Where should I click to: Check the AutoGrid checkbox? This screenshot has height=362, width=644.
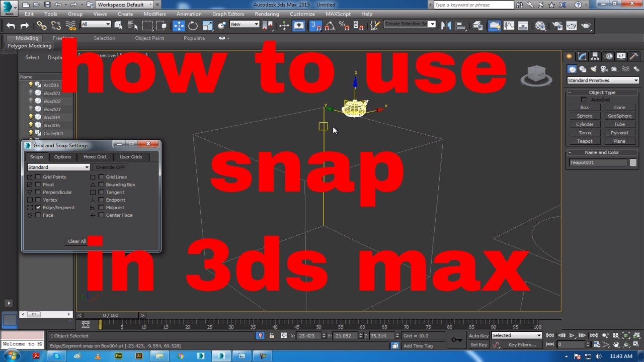[x=584, y=100]
